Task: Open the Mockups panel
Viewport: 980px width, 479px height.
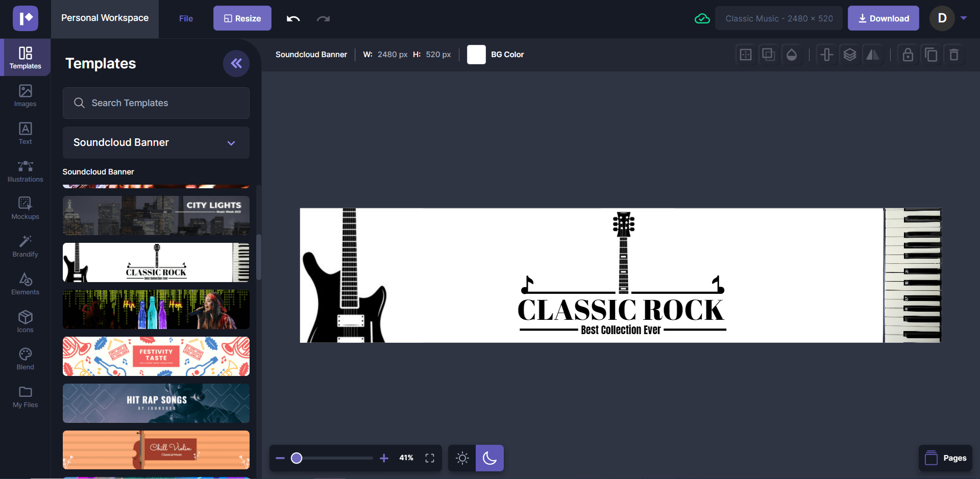Action: [x=25, y=208]
